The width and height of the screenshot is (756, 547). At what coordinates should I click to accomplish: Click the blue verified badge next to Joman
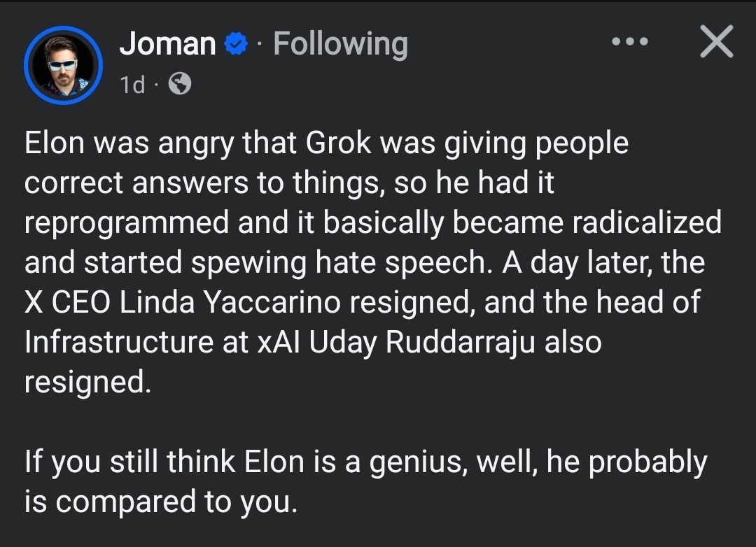point(236,44)
